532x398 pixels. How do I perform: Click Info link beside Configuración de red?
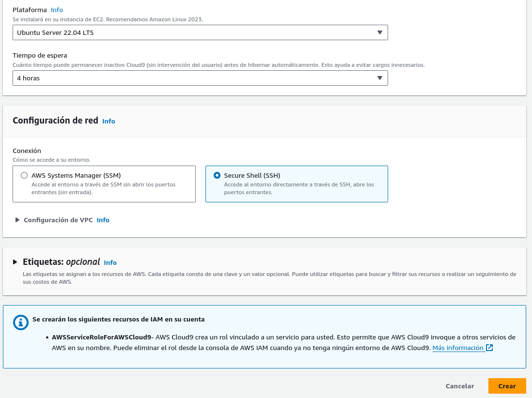coord(109,121)
